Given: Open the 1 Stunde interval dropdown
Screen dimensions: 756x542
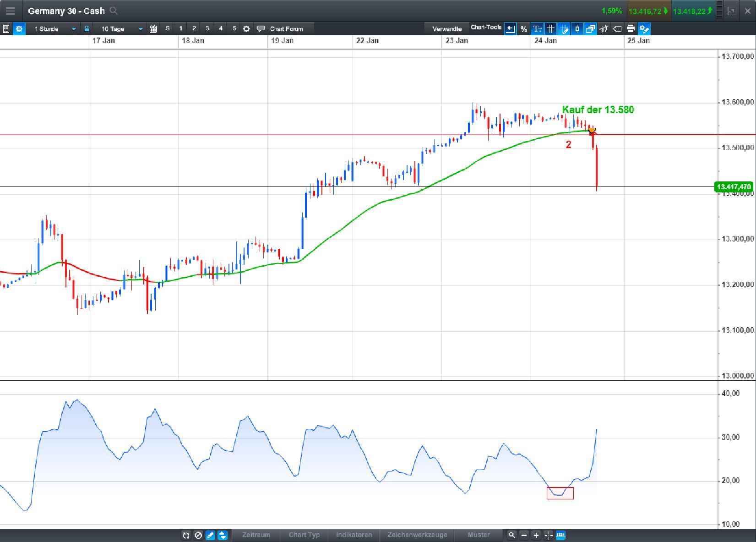Looking at the screenshot, I should 53,28.
